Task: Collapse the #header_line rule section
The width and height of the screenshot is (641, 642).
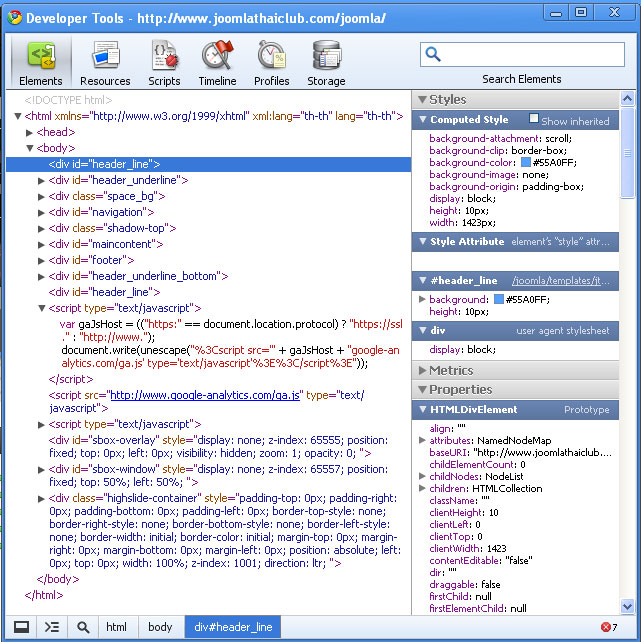Action: click(423, 280)
